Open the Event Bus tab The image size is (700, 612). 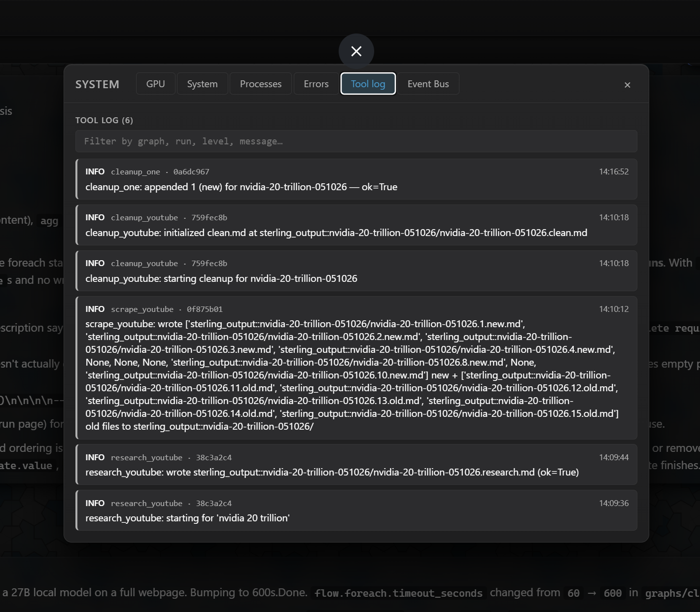(x=428, y=84)
